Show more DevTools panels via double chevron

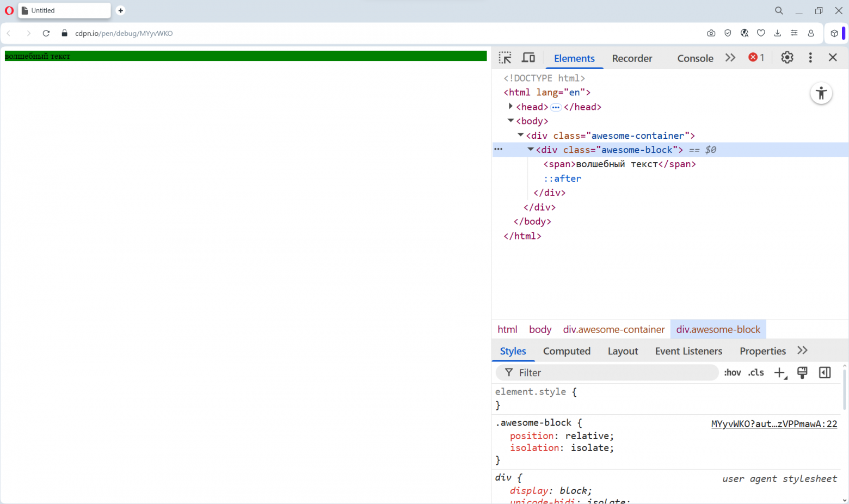pyautogui.click(x=730, y=58)
